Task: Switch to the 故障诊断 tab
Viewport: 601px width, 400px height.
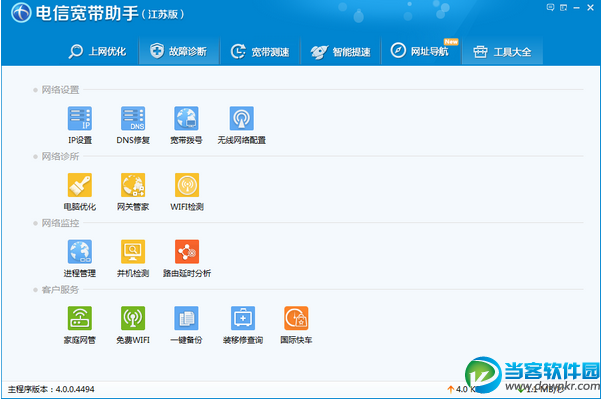Action: (179, 51)
